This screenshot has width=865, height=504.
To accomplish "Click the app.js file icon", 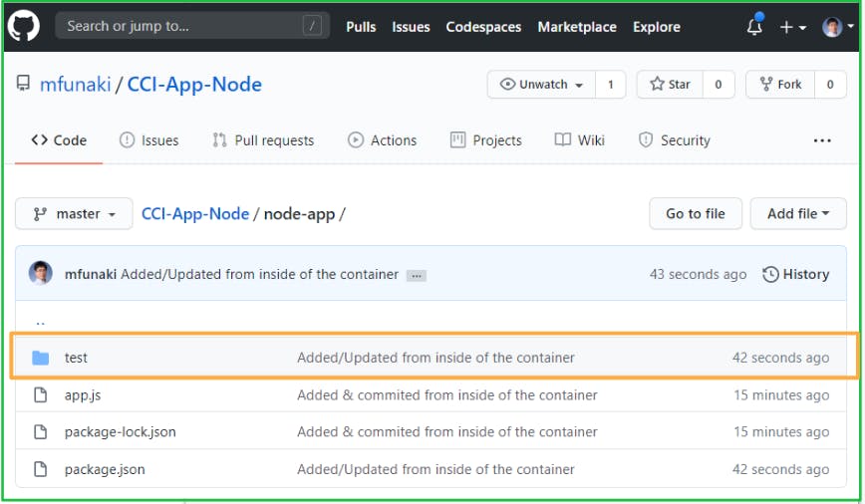I will [41, 395].
